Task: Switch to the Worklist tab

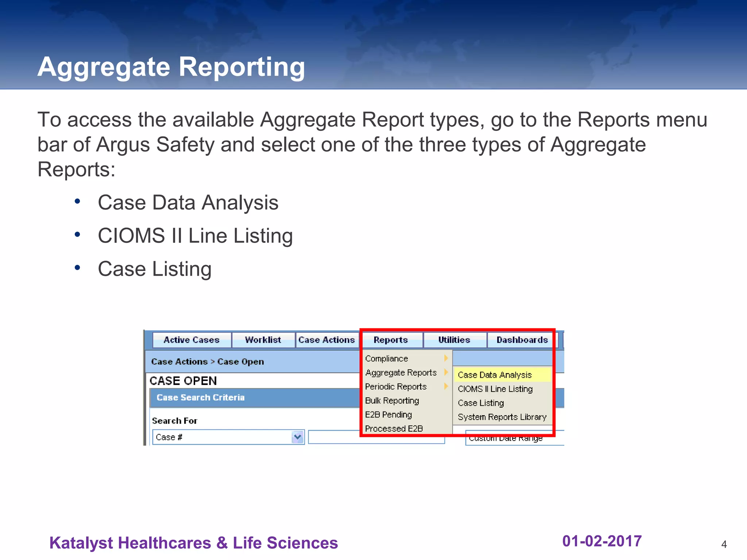Action: tap(263, 340)
